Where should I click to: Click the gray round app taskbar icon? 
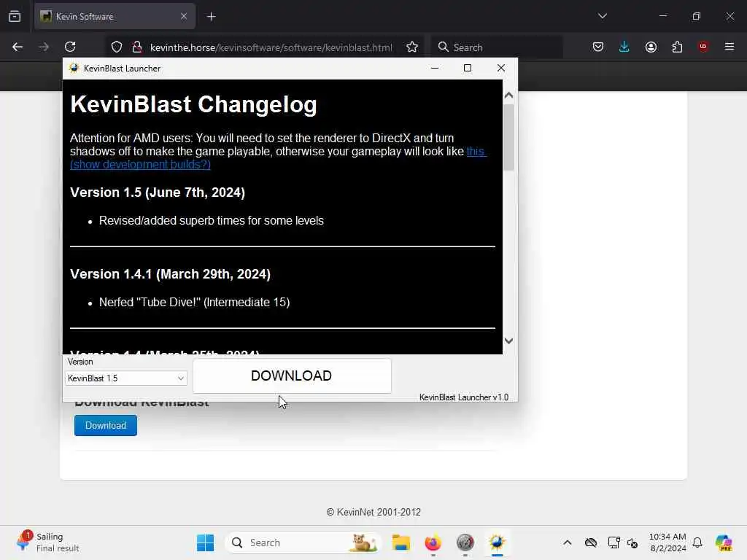(465, 542)
